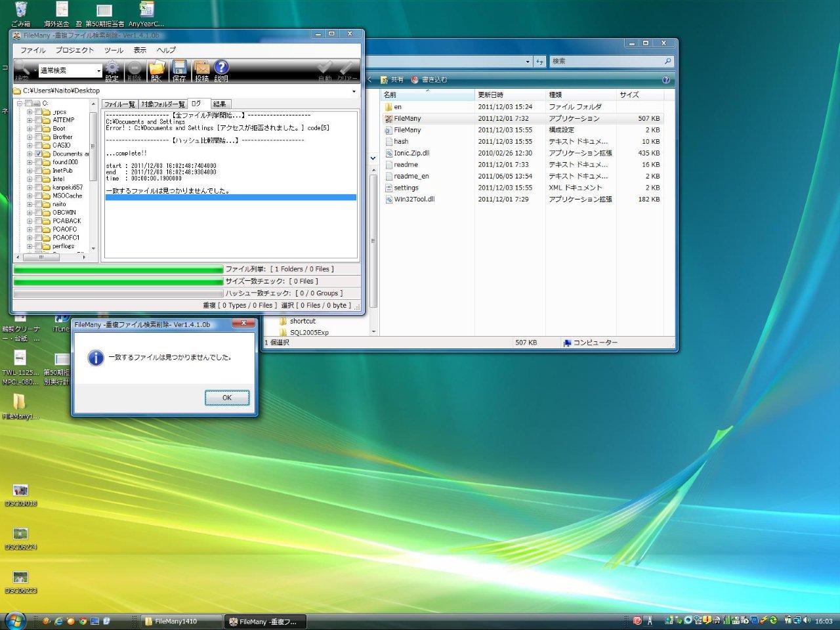The height and width of the screenshot is (630, 840).
Task: Switch to FileMany1410 taskbar button
Action: (180, 621)
